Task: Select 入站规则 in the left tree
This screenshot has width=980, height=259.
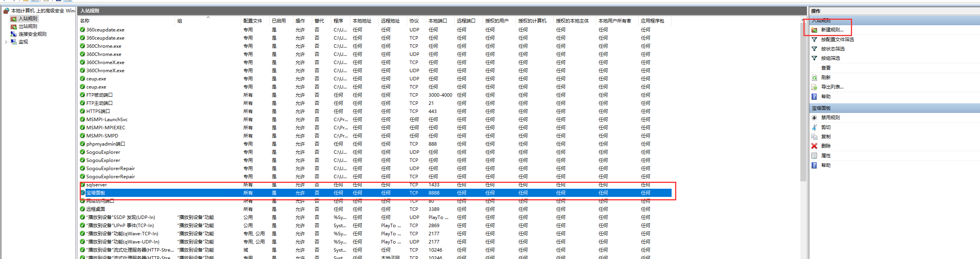Action: pyautogui.click(x=28, y=19)
